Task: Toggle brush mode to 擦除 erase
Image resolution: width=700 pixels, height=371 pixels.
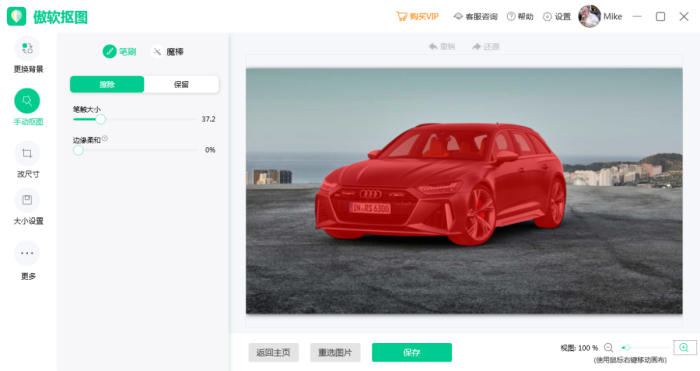Action: [107, 84]
